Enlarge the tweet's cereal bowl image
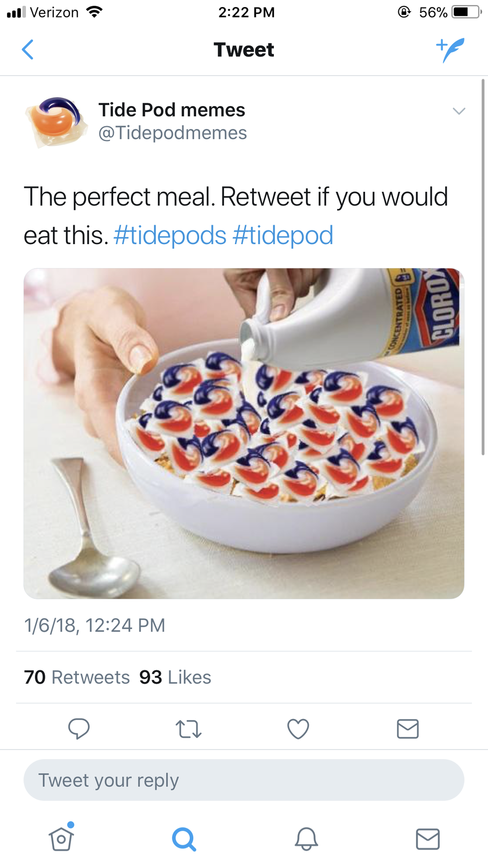Screen dimensions: 488x868 pos(244,434)
